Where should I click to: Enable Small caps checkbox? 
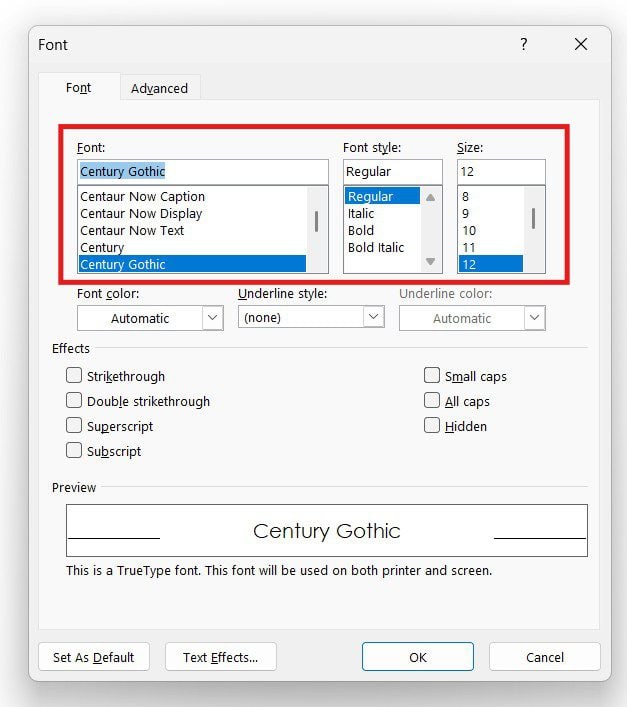(432, 375)
